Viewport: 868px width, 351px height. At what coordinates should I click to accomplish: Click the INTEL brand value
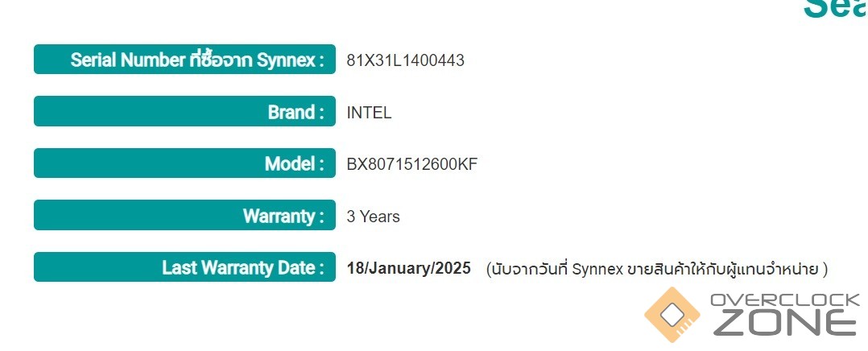[x=369, y=113]
